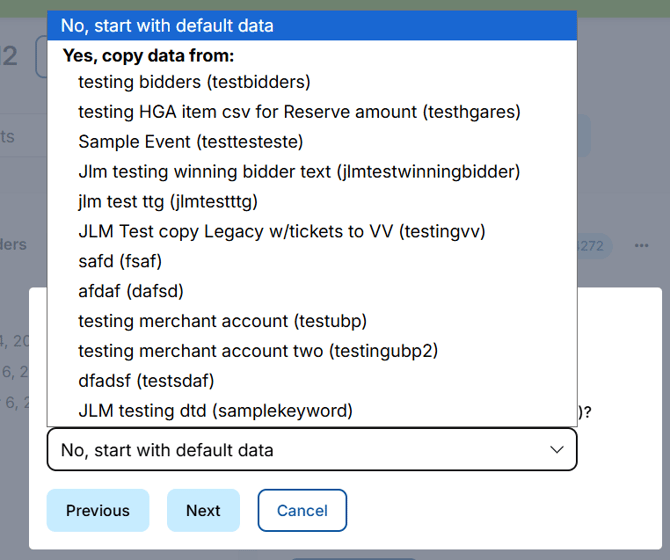Cancel the event creation dialog
Screen dimensions: 670x560
coord(302,510)
